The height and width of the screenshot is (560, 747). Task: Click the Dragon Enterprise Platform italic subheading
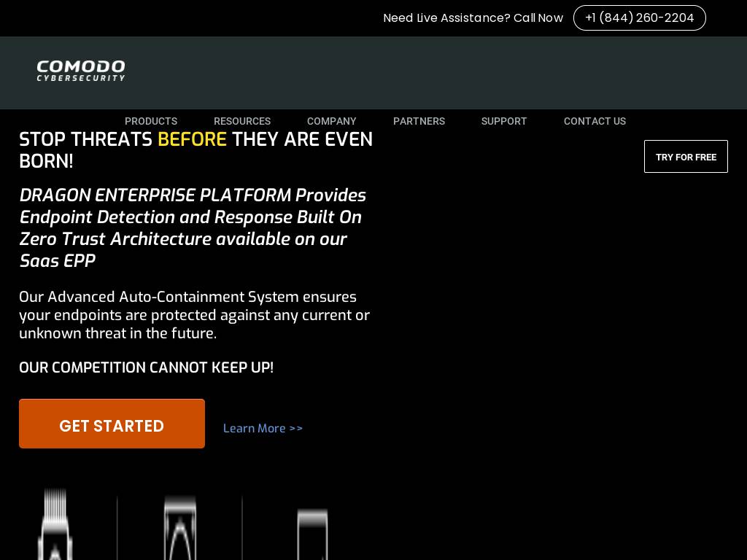click(193, 227)
